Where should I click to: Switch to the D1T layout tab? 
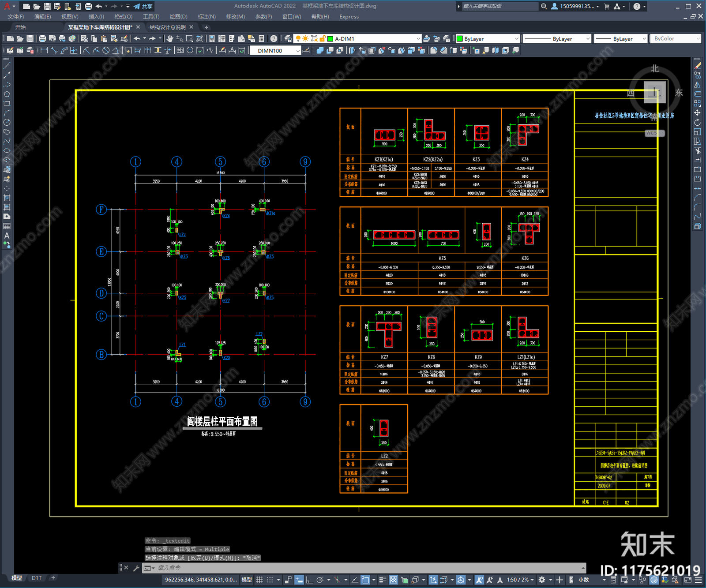[x=37, y=578]
